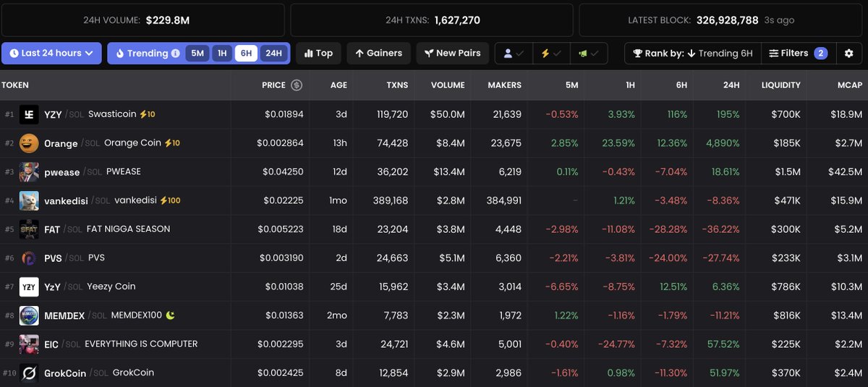Click the Trending flame button

(x=142, y=54)
